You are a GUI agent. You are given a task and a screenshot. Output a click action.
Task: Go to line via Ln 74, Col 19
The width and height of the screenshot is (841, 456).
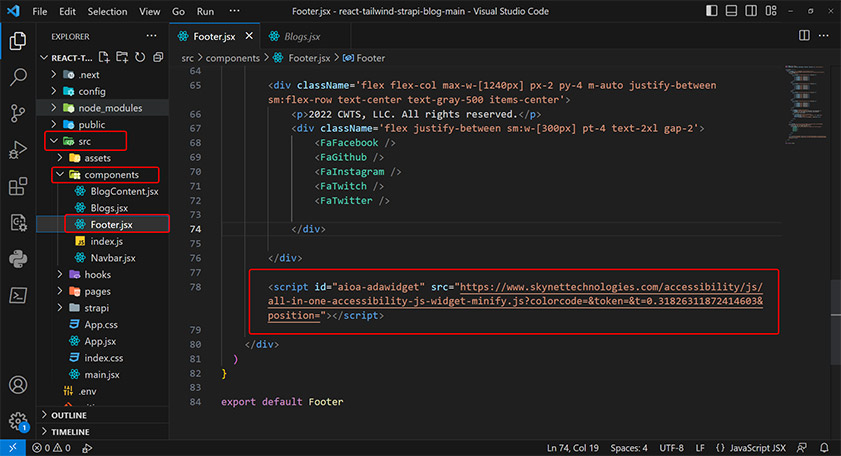point(572,447)
